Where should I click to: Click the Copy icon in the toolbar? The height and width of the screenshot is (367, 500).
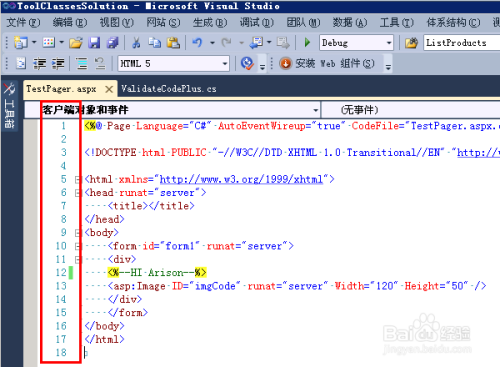click(x=154, y=43)
